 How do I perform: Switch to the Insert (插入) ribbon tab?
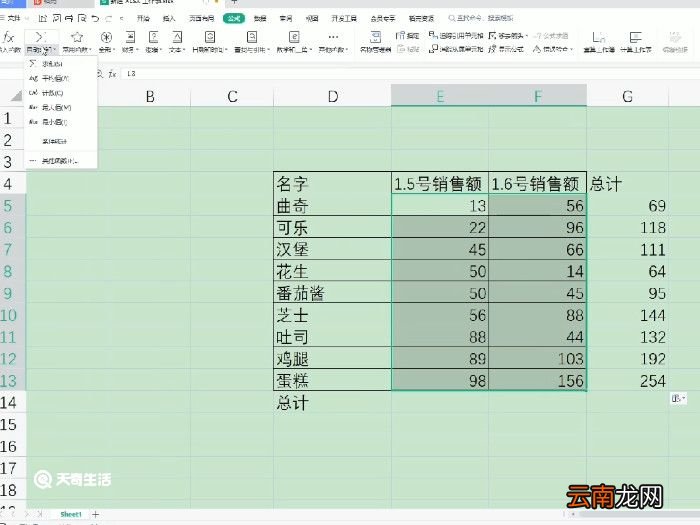pos(169,18)
